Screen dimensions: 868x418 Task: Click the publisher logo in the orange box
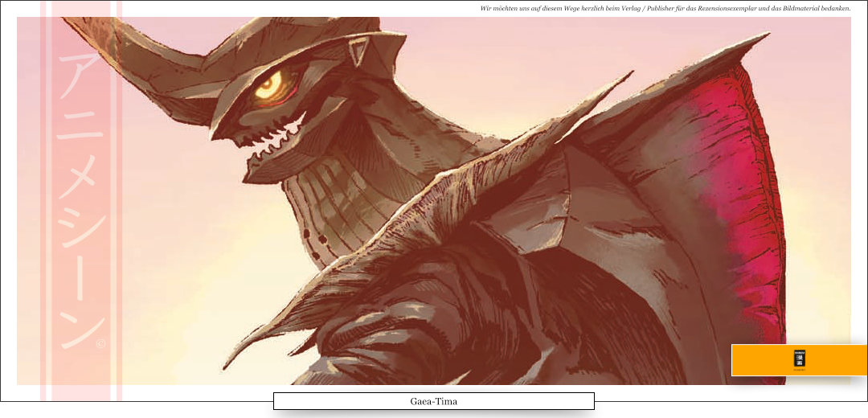800,360
